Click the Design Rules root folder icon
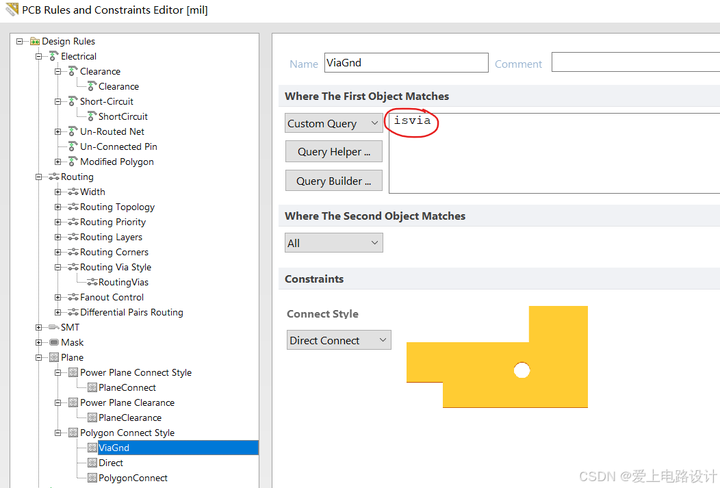Screen dimensions: 720x488 coord(35,41)
